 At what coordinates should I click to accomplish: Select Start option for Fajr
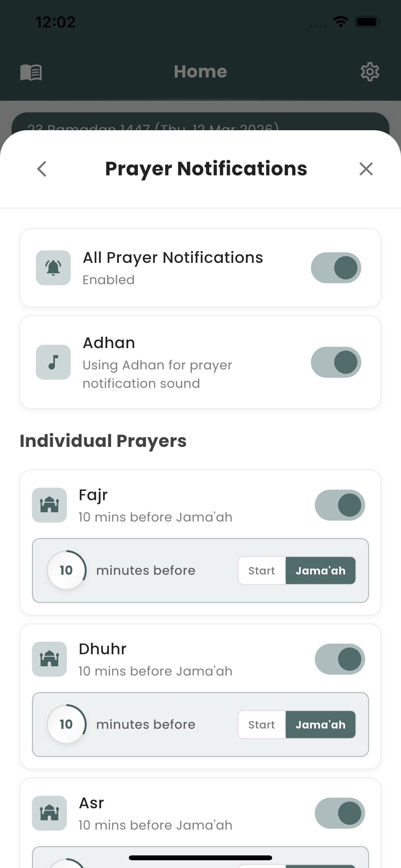[x=262, y=571]
